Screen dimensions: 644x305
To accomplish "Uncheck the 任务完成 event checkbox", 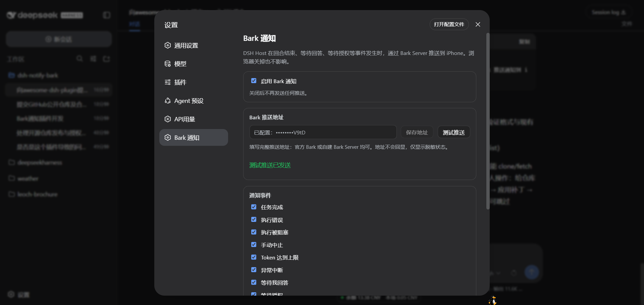I will [254, 207].
